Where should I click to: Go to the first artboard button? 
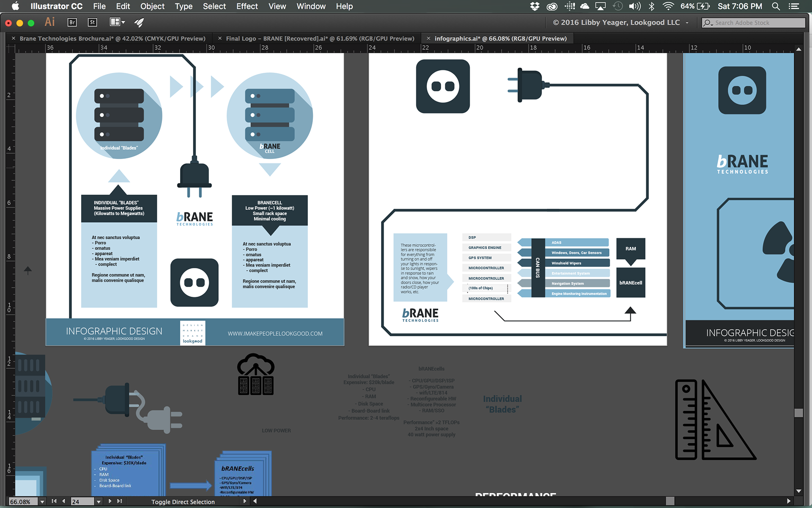click(x=54, y=501)
